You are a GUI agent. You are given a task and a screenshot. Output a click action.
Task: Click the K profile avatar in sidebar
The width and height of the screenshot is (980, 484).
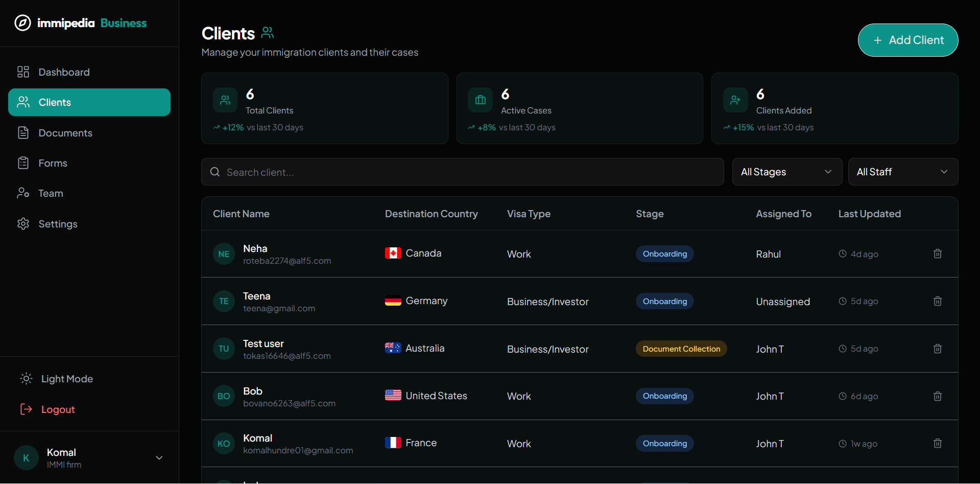pyautogui.click(x=26, y=458)
